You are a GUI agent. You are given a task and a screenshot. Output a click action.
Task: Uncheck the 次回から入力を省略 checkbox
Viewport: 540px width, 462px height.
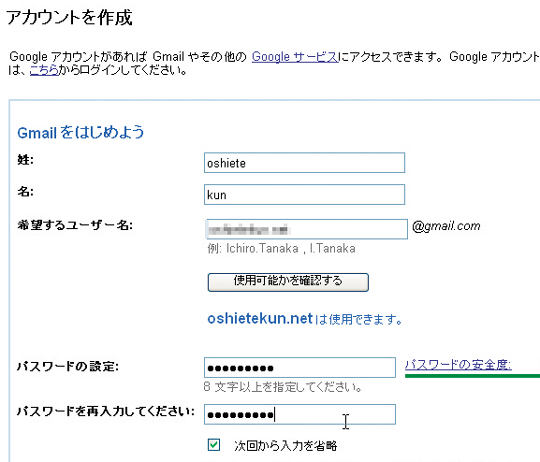[214, 444]
